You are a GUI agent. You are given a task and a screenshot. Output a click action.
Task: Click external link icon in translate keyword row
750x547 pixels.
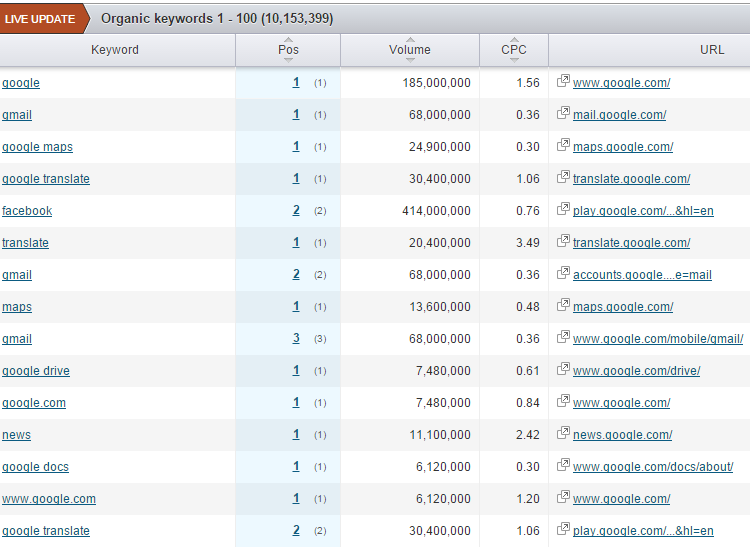coord(563,241)
